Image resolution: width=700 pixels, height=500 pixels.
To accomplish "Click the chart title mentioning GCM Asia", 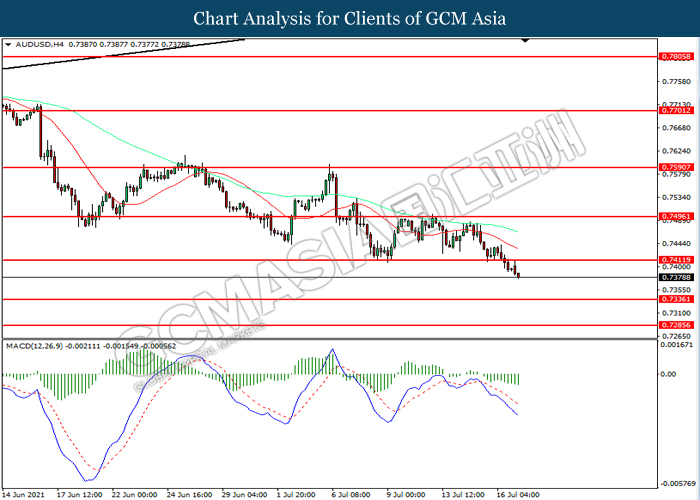I will coord(349,18).
